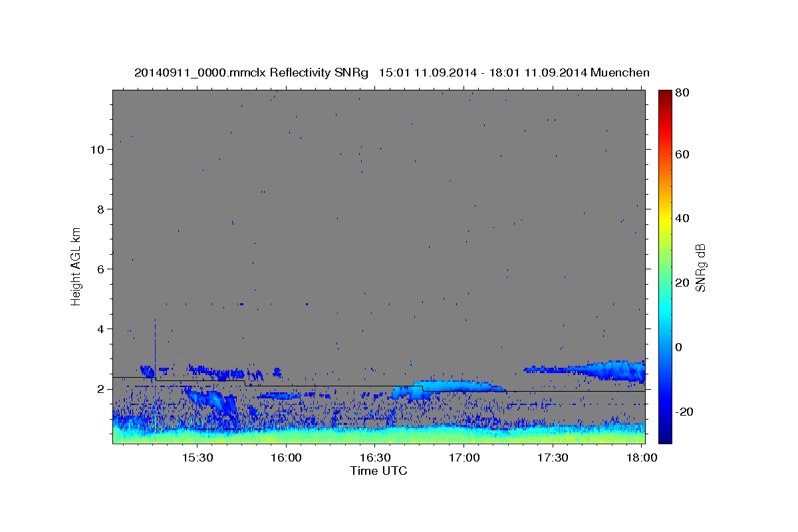Screen dimensions: 798x532
Task: Click the cloud layer near 17:45
Action: (x=585, y=370)
